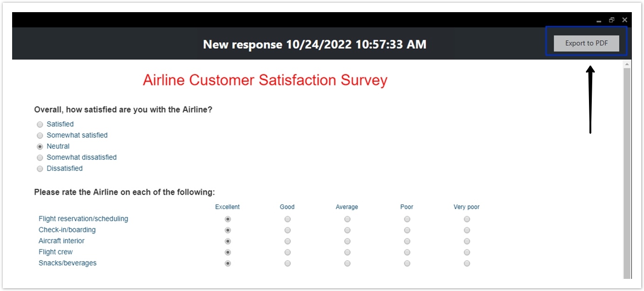644x291 pixels.
Task: Rate Aircraft interior as Good
Action: tap(287, 241)
